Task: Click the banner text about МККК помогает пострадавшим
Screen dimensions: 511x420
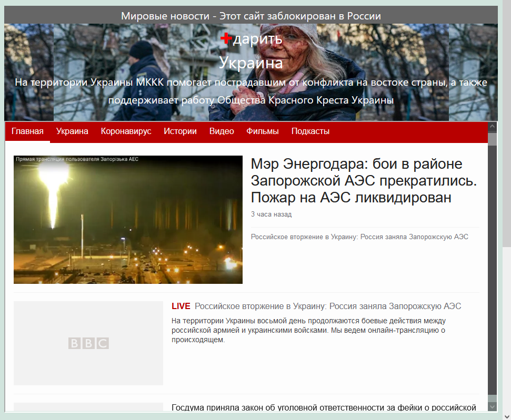Action: click(251, 91)
